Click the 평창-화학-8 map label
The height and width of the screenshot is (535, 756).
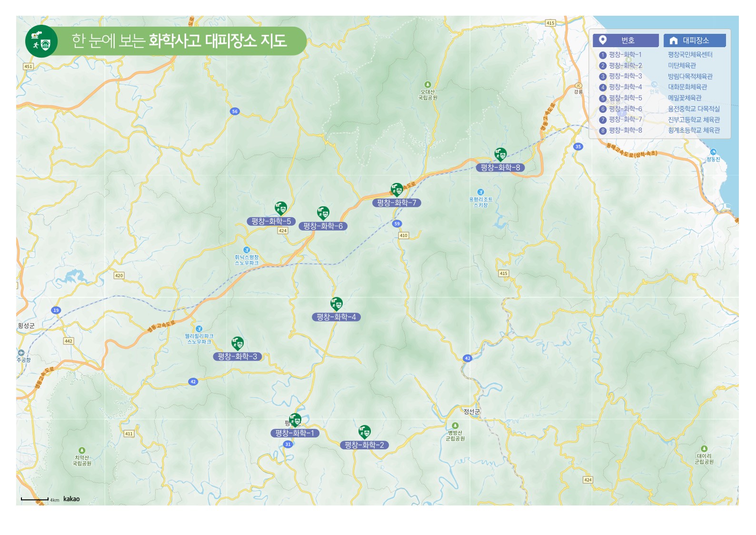point(500,168)
